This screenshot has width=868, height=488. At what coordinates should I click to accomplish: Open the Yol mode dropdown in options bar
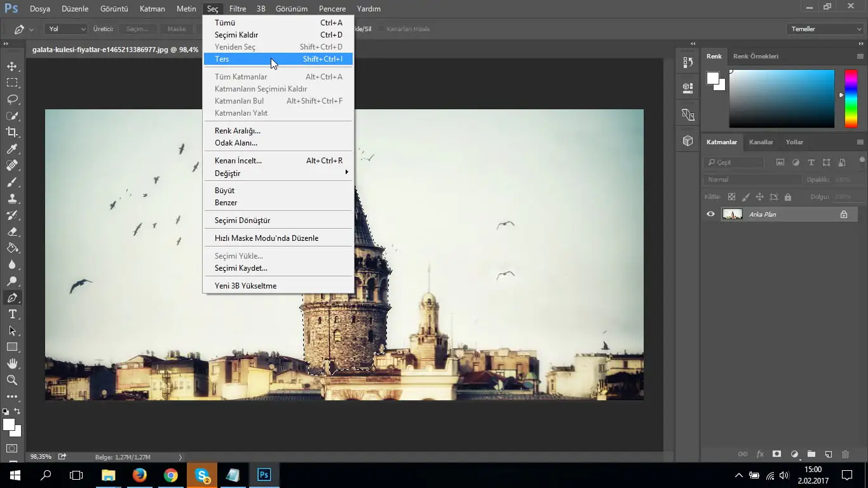coord(66,29)
